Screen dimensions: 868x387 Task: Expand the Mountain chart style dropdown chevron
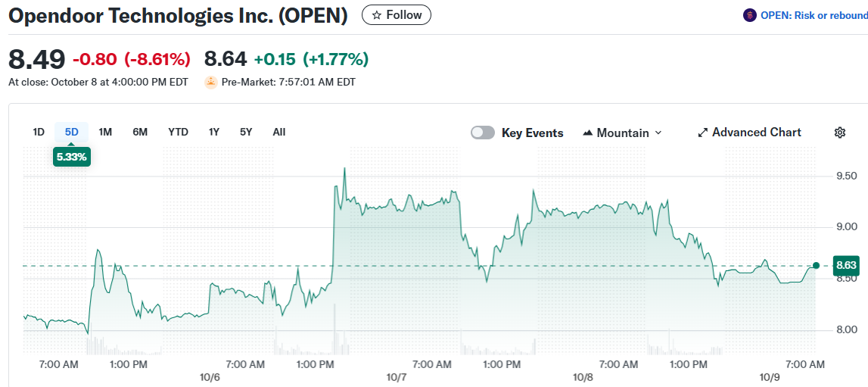pos(658,133)
